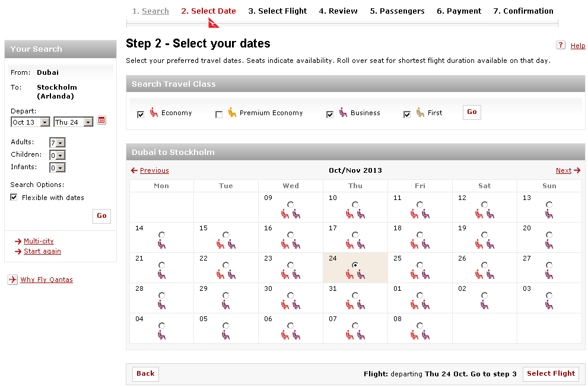Click the 2. Select Date step tab

coord(208,11)
